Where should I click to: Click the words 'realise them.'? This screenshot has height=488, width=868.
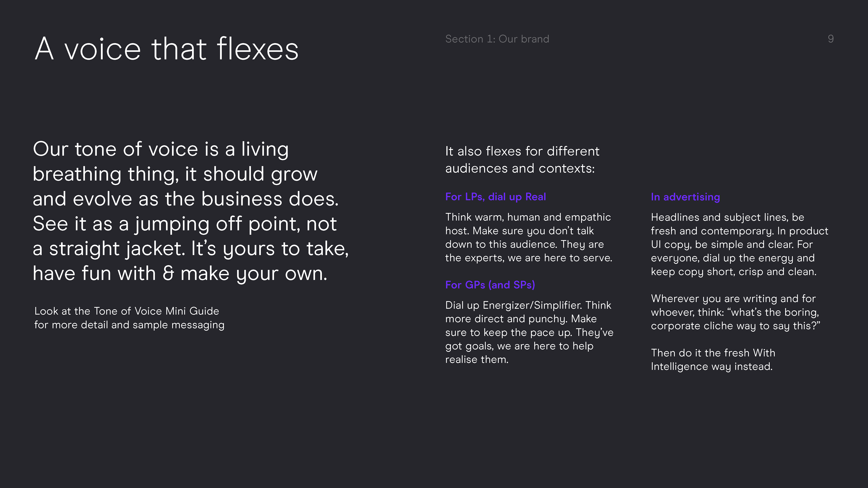click(477, 360)
